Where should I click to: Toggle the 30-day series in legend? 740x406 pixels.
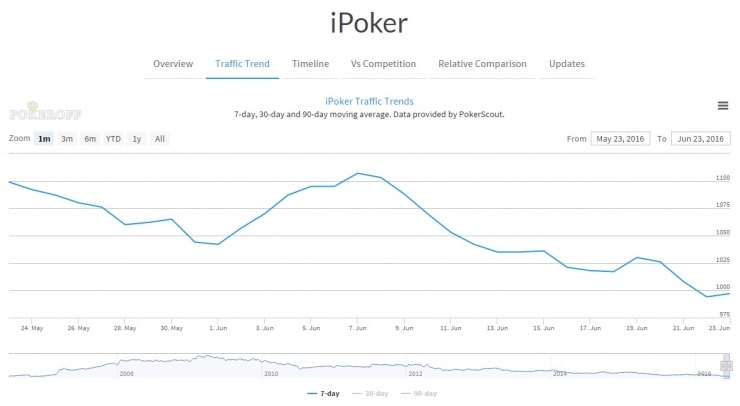(370, 393)
